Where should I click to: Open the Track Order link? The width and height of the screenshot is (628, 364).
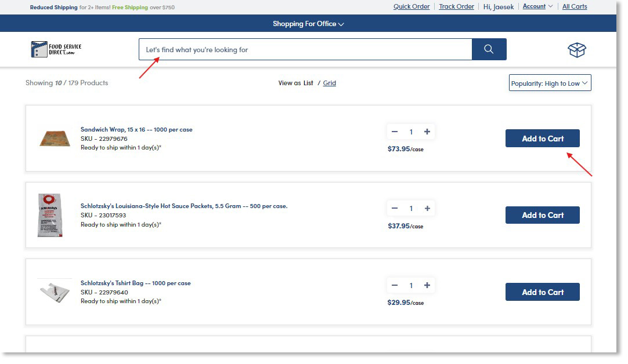456,6
